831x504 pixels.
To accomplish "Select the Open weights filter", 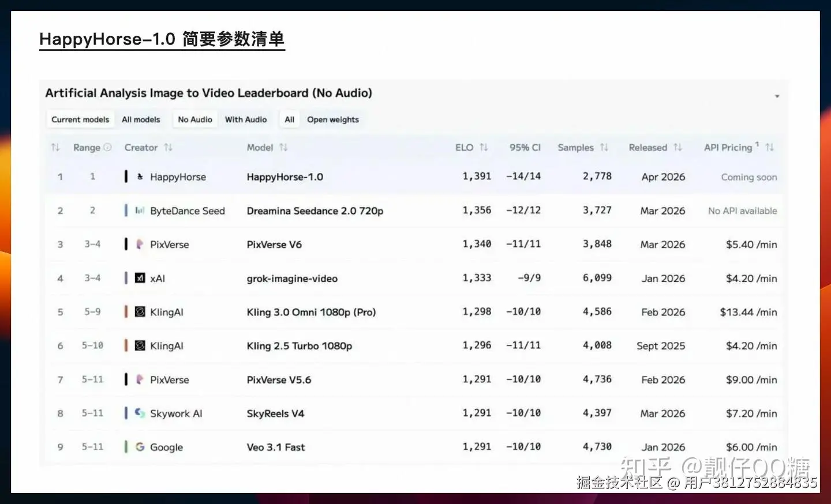I will [x=333, y=119].
